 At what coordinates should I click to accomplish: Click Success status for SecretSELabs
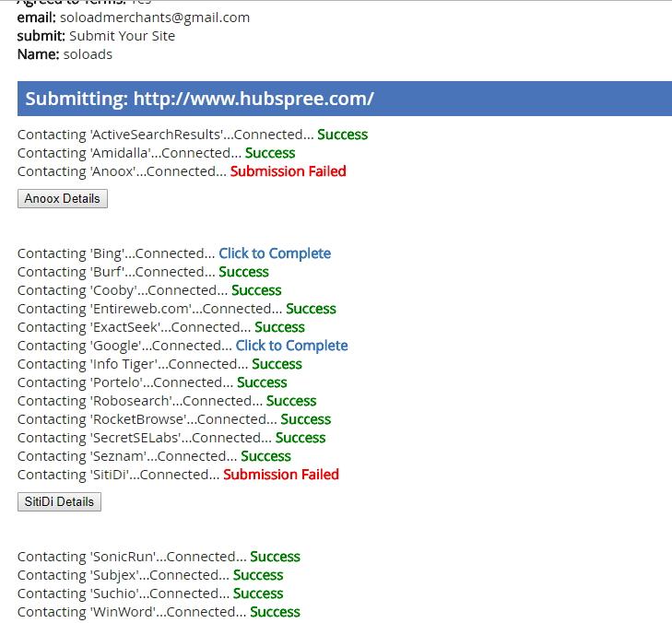[x=301, y=438]
